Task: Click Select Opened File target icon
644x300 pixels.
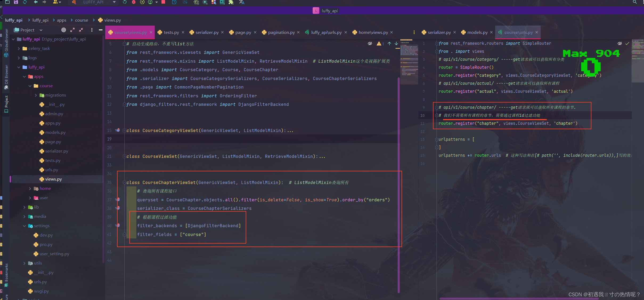Action: (x=64, y=30)
